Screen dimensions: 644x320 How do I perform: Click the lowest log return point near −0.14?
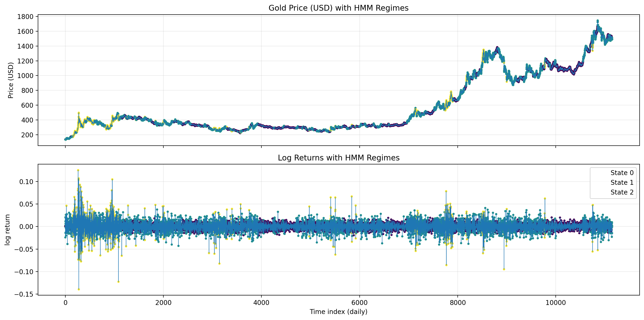pyautogui.click(x=79, y=289)
